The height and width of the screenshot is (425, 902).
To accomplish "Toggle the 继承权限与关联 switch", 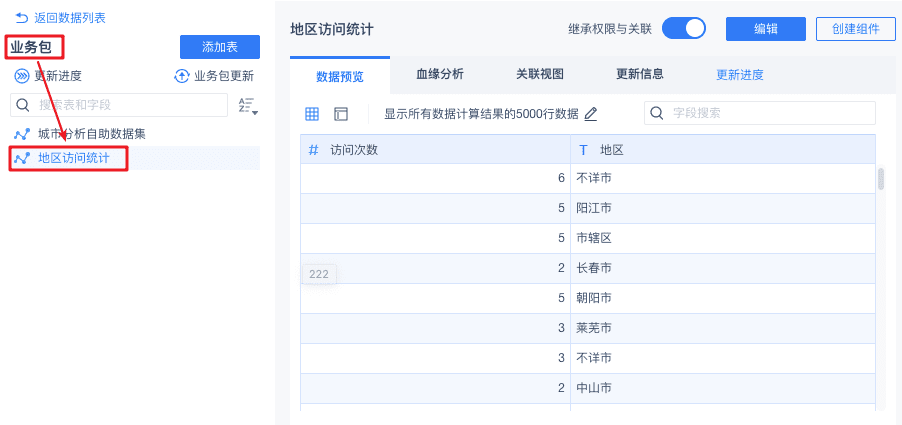I will [684, 29].
